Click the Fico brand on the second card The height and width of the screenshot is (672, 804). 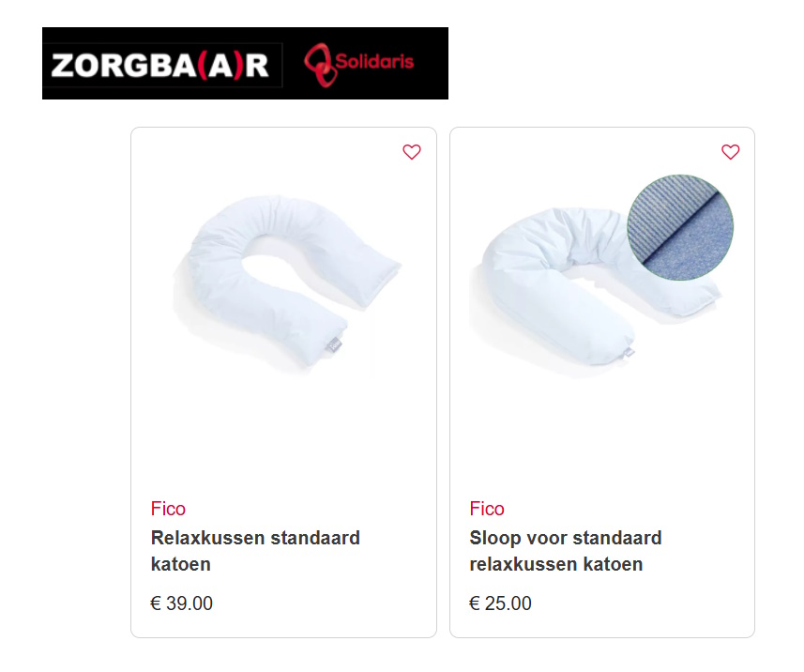(487, 509)
